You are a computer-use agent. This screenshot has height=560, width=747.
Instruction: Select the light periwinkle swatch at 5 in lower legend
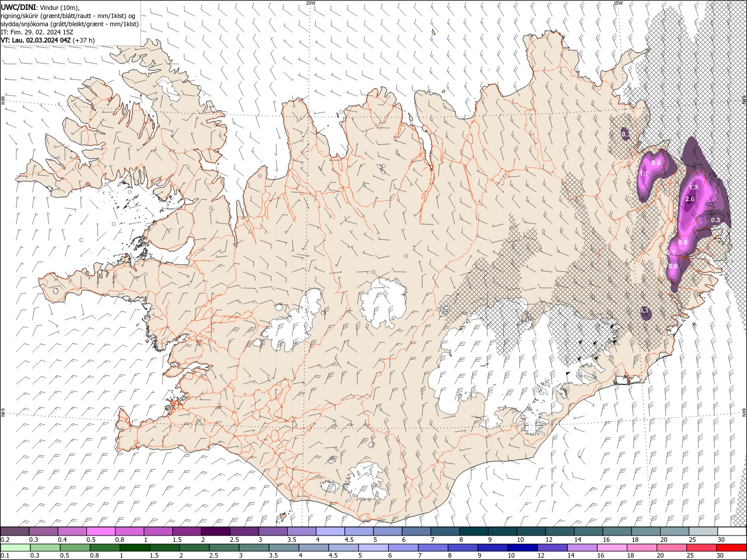[x=373, y=548]
